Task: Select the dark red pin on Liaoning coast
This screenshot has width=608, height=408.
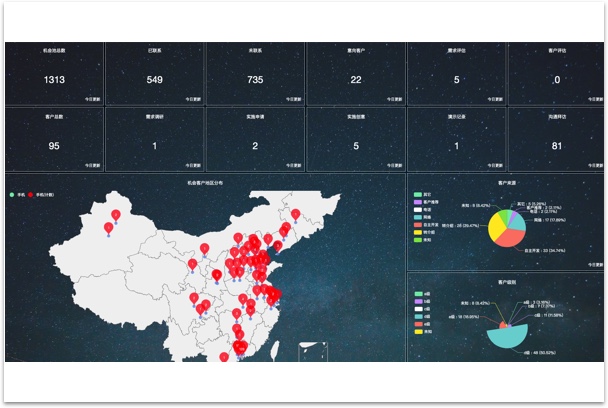Action: tap(278, 245)
